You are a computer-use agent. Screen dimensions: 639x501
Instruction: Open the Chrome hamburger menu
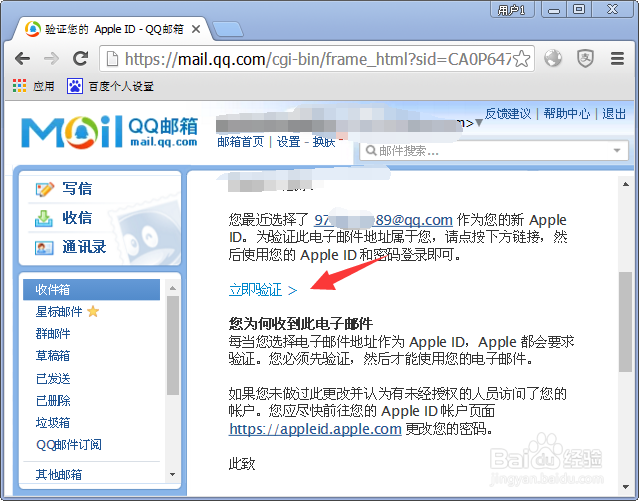[x=617, y=59]
